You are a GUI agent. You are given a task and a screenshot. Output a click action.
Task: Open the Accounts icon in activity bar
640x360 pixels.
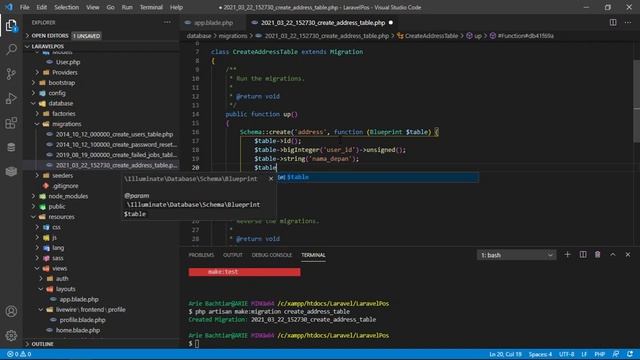pos(11,311)
